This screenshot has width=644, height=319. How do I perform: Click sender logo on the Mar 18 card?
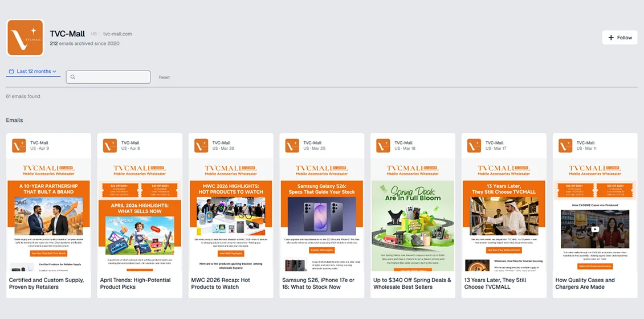(383, 145)
